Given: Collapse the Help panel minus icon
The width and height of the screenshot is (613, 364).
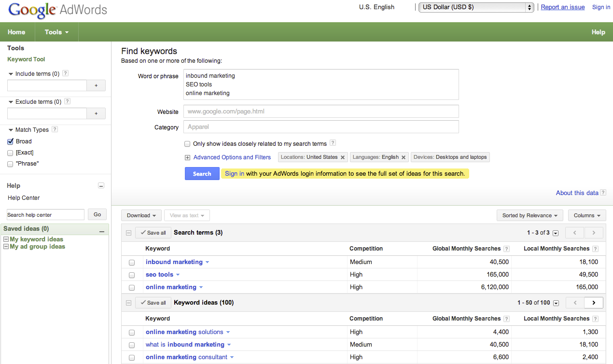Looking at the screenshot, I should click(101, 186).
